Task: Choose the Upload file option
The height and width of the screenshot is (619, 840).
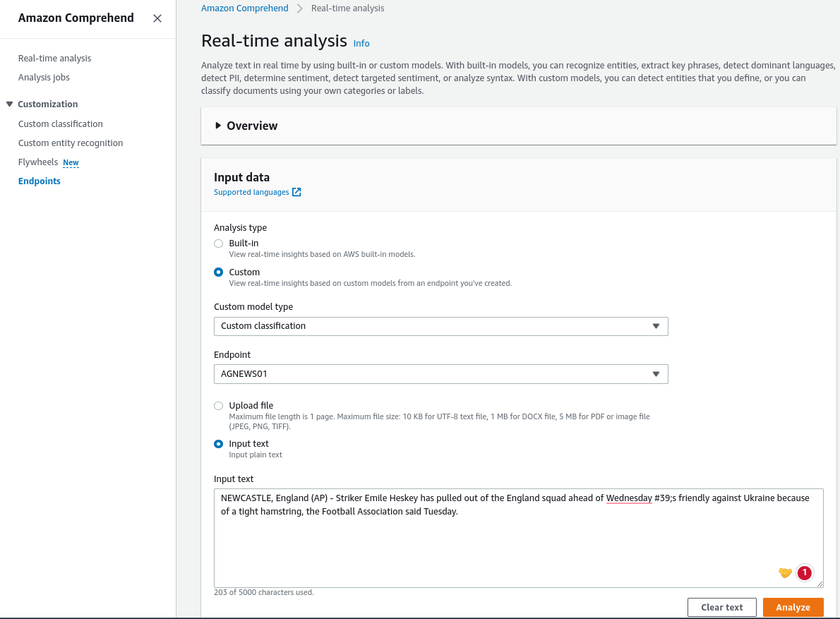Action: pyautogui.click(x=219, y=406)
